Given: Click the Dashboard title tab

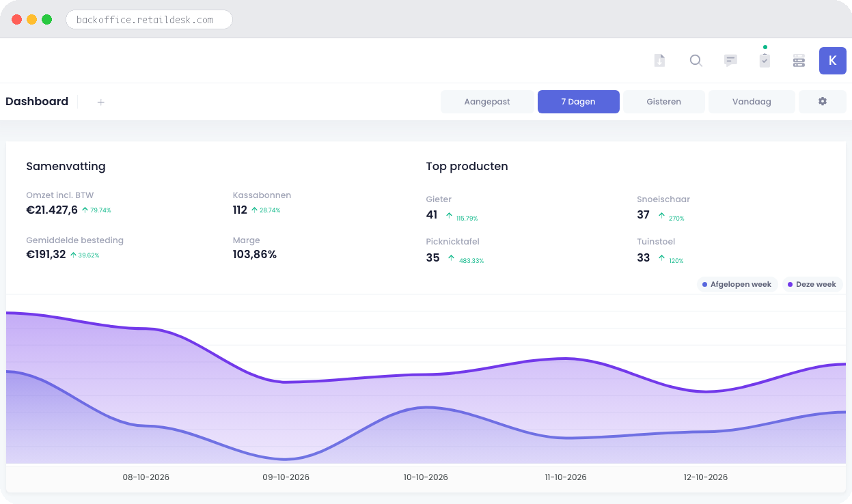Looking at the screenshot, I should click(x=37, y=101).
